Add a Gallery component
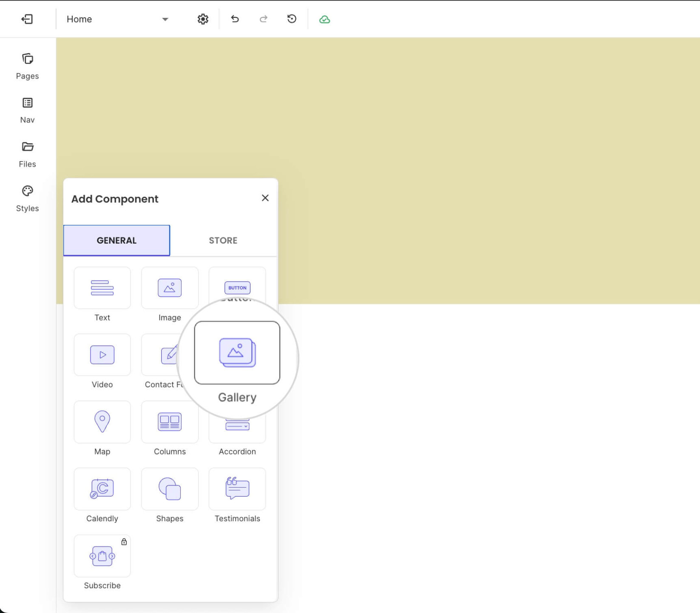Viewport: 700px width, 613px height. click(x=237, y=353)
